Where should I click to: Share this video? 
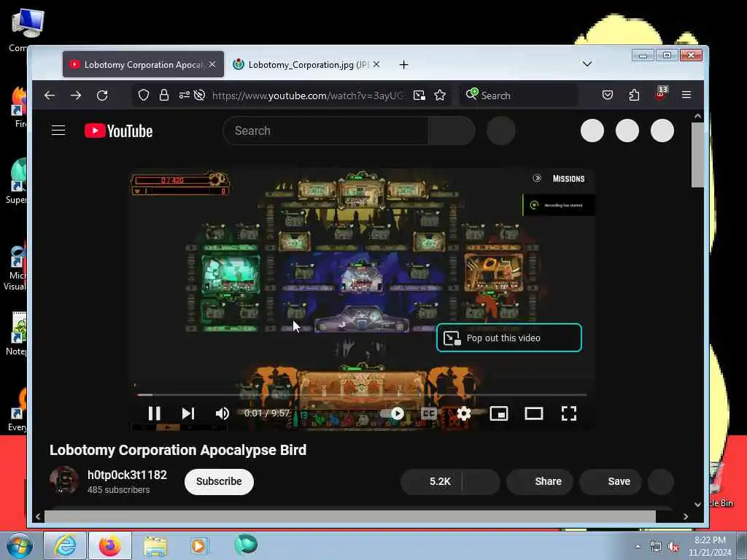coord(540,481)
